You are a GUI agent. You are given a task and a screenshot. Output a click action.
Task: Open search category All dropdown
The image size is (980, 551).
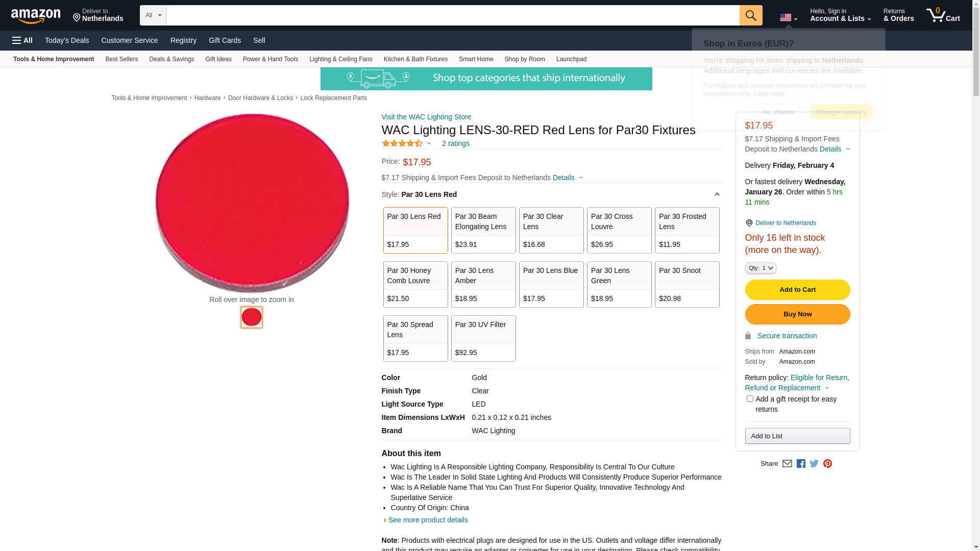point(153,15)
